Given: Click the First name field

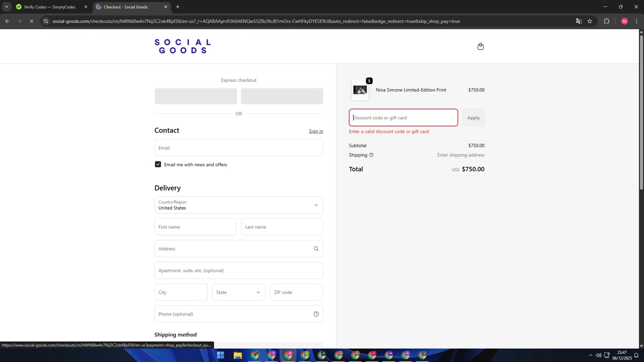Looking at the screenshot, I should pyautogui.click(x=195, y=227).
